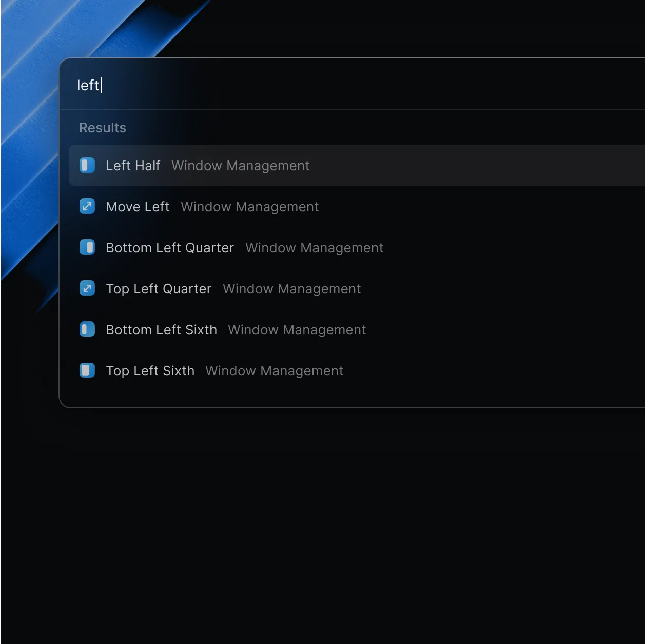Click inside the search input field
The image size is (645, 644).
[x=205, y=85]
